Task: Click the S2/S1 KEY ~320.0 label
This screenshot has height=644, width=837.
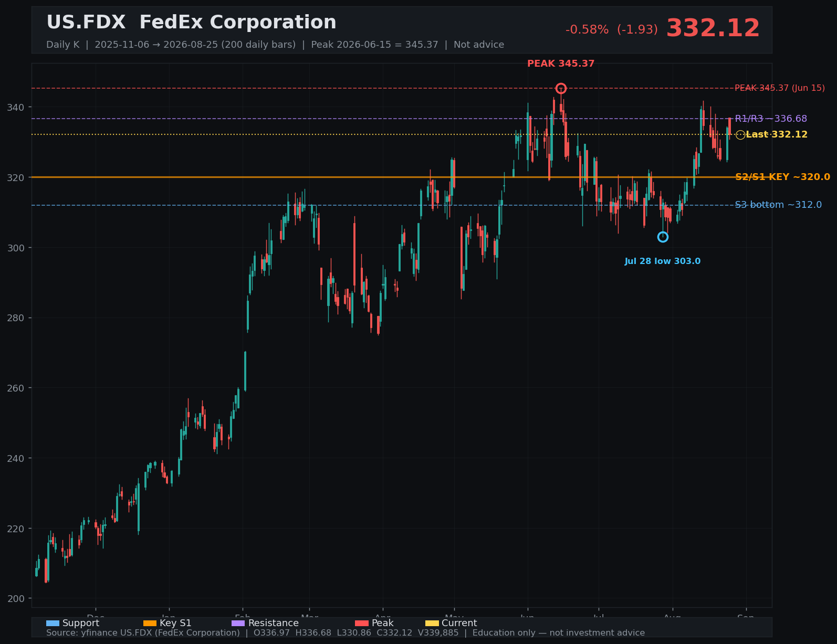Action: click(x=782, y=177)
